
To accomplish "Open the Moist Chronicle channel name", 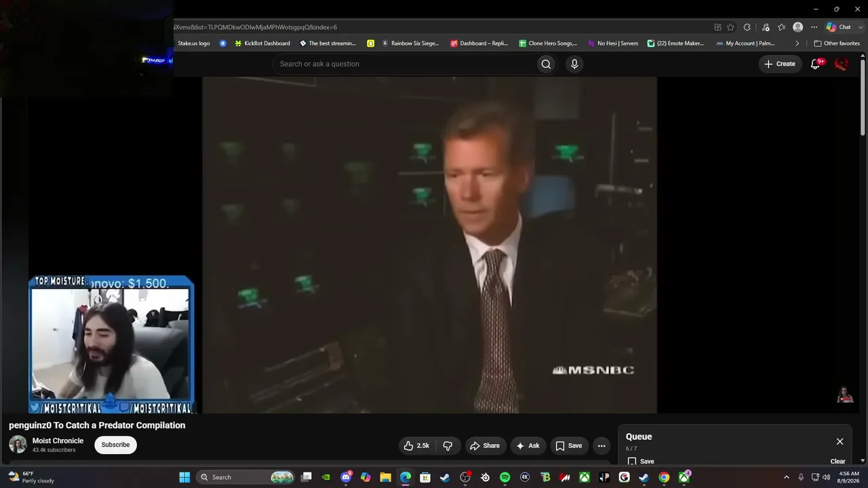I will [58, 441].
